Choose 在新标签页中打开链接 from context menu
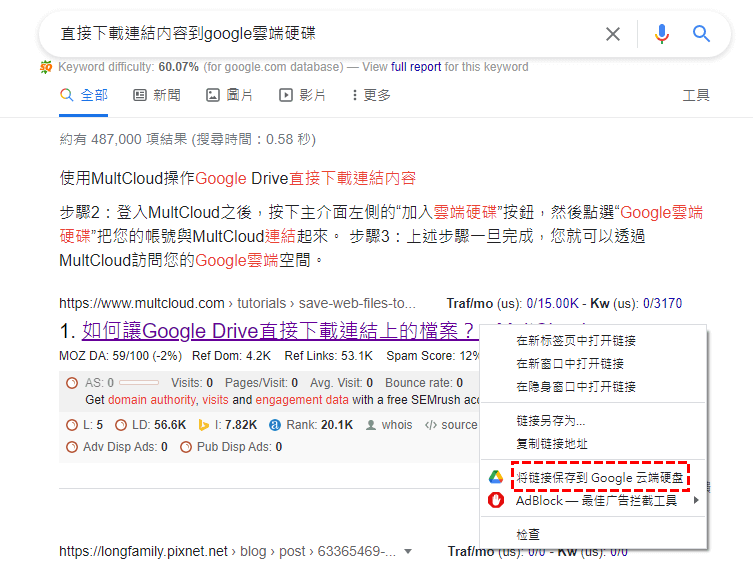This screenshot has width=753, height=564. pos(576,341)
